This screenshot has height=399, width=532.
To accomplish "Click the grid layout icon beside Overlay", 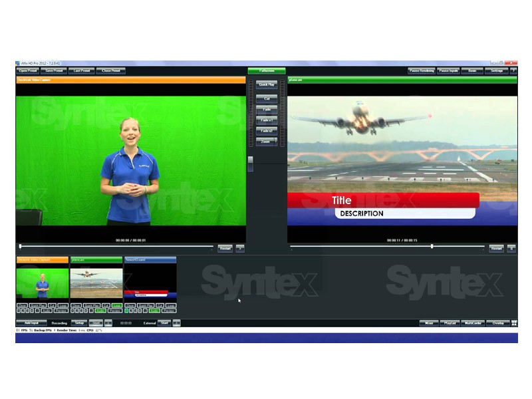I will pos(514,323).
